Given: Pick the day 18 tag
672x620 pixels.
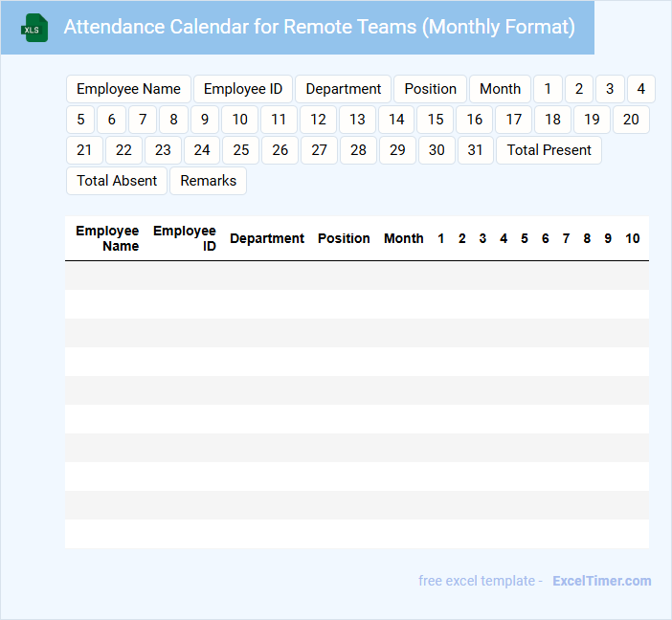Looking at the screenshot, I should (x=553, y=120).
